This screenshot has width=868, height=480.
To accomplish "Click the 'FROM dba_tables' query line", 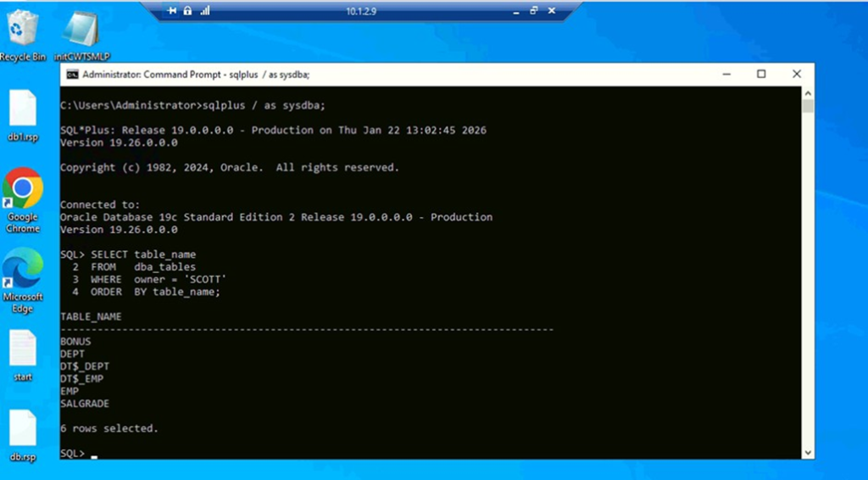I will [143, 267].
